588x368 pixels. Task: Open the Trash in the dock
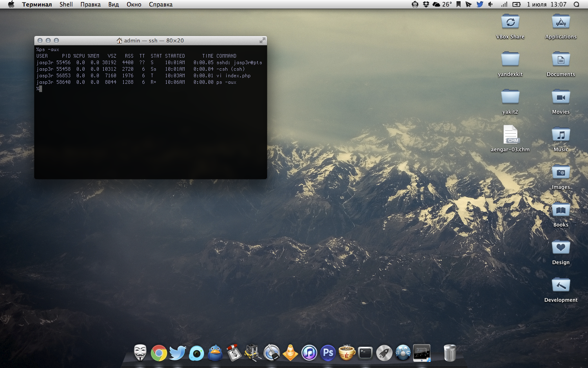pos(450,353)
